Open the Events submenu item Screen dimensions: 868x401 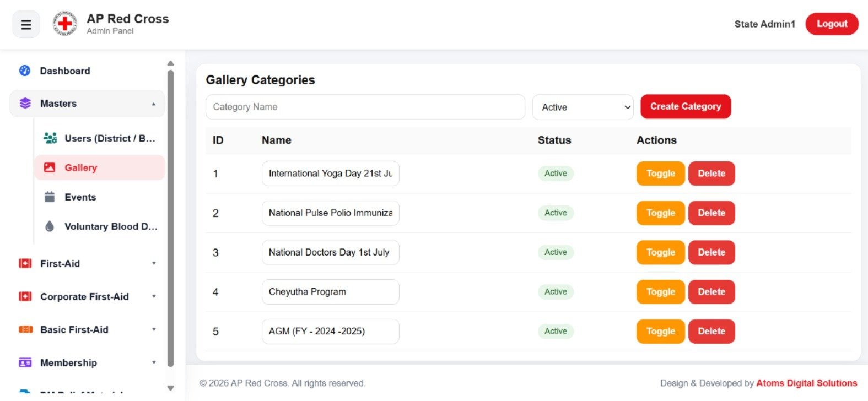click(x=99, y=197)
